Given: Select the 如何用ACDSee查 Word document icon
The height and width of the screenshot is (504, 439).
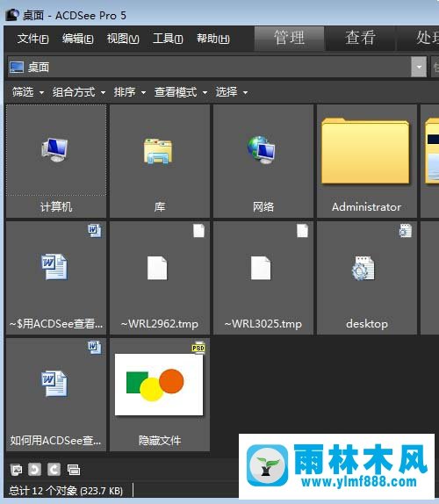Looking at the screenshot, I should pyautogui.click(x=54, y=384).
